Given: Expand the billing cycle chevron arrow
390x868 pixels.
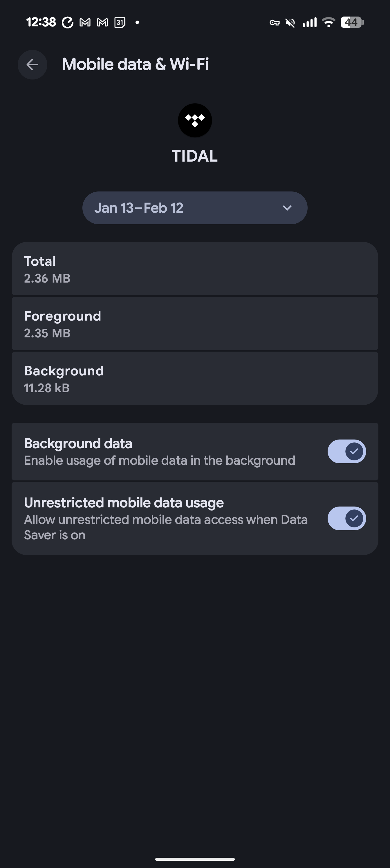Looking at the screenshot, I should click(x=287, y=208).
